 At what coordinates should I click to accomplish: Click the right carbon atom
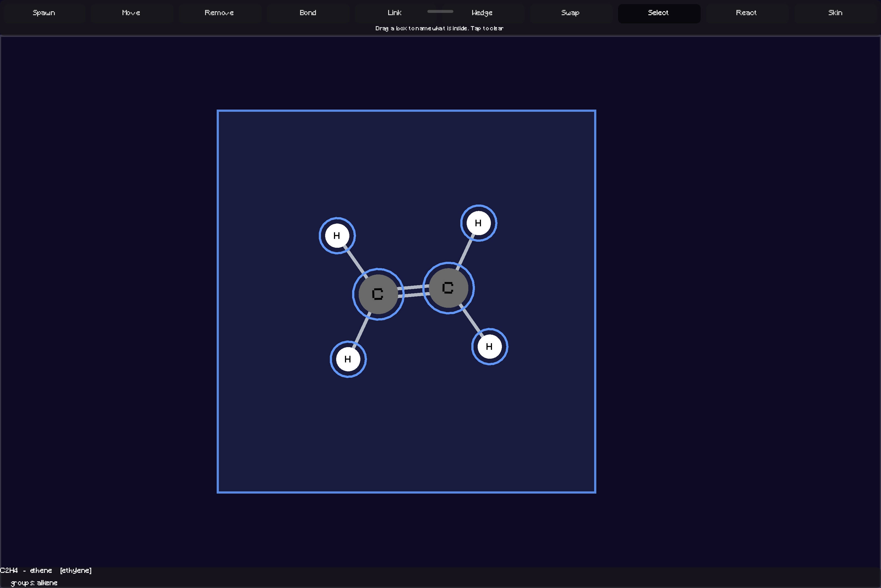448,288
